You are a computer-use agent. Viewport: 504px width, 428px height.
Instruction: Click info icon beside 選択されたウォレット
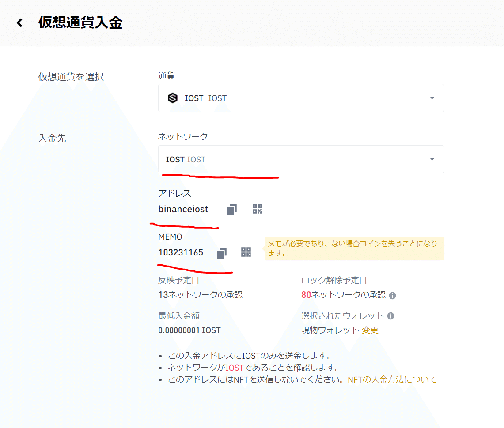pyautogui.click(x=390, y=316)
